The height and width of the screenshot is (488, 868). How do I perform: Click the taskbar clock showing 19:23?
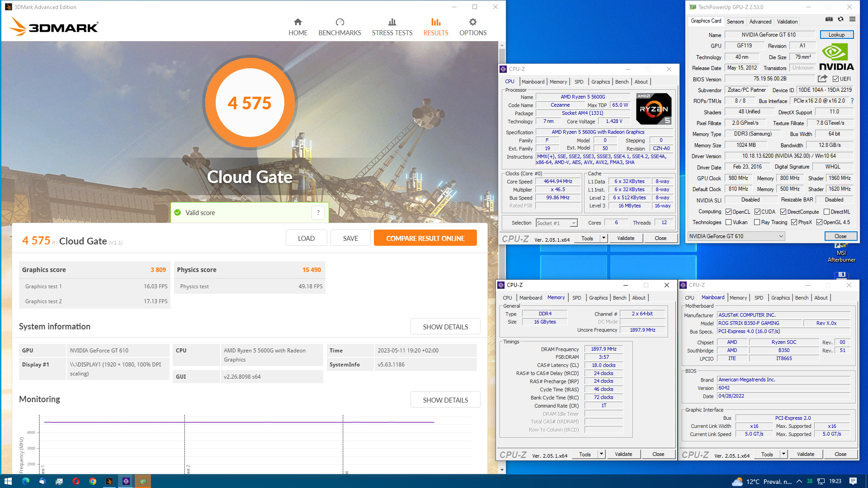[x=835, y=481]
